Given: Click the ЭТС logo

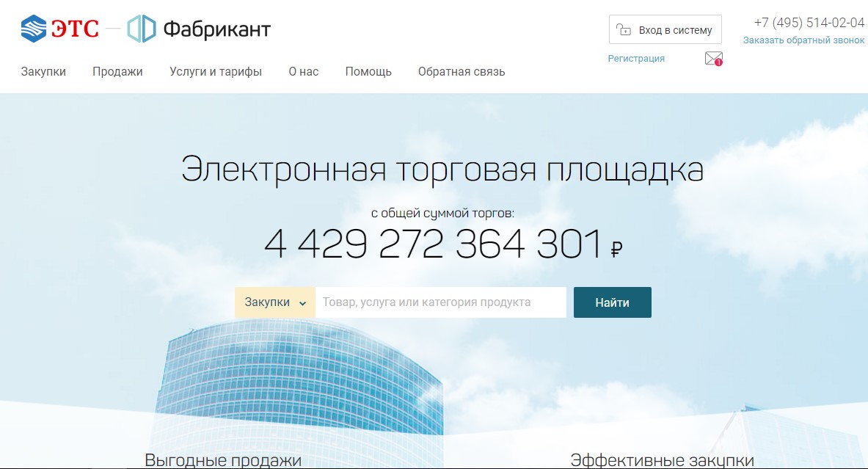Looking at the screenshot, I should tap(59, 29).
